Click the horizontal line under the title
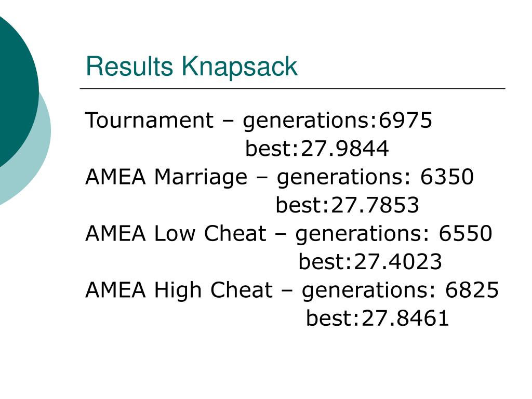532x399 pixels. pyautogui.click(x=292, y=88)
